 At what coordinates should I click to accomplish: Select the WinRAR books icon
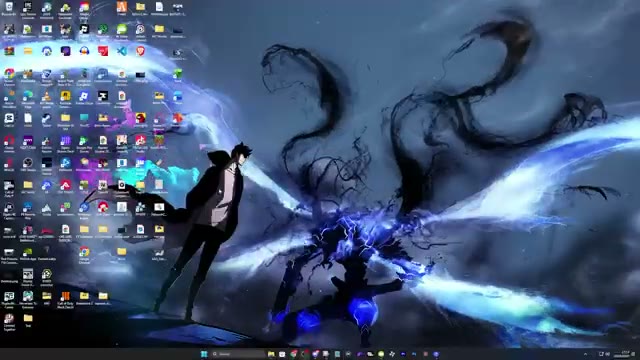tap(9, 51)
